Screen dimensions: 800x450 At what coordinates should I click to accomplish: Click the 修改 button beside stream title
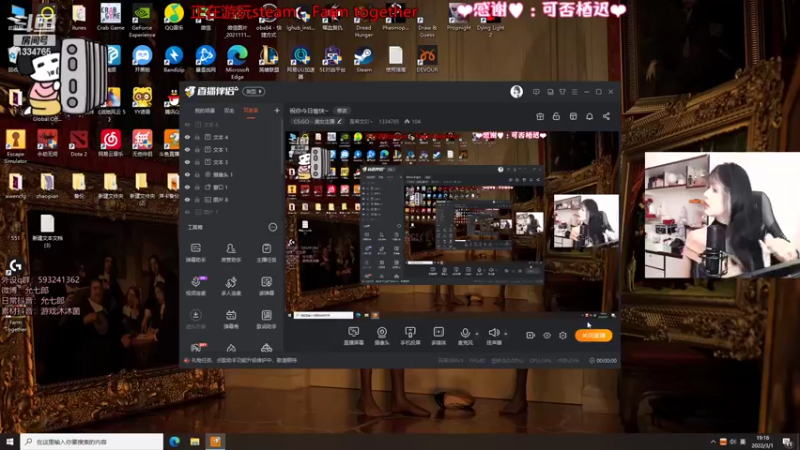coord(341,111)
